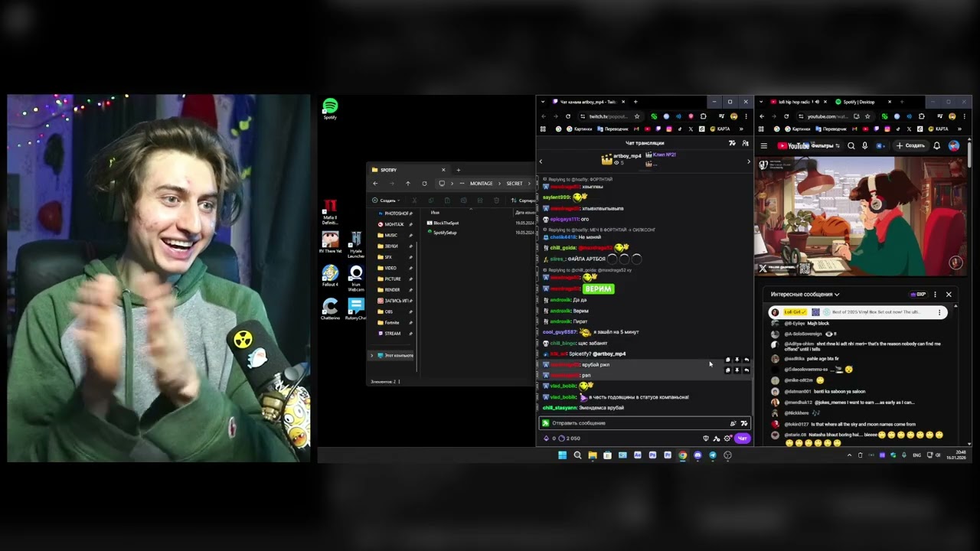Click the YouTube Создать button
Viewport: 980px width, 551px height.
tap(910, 145)
